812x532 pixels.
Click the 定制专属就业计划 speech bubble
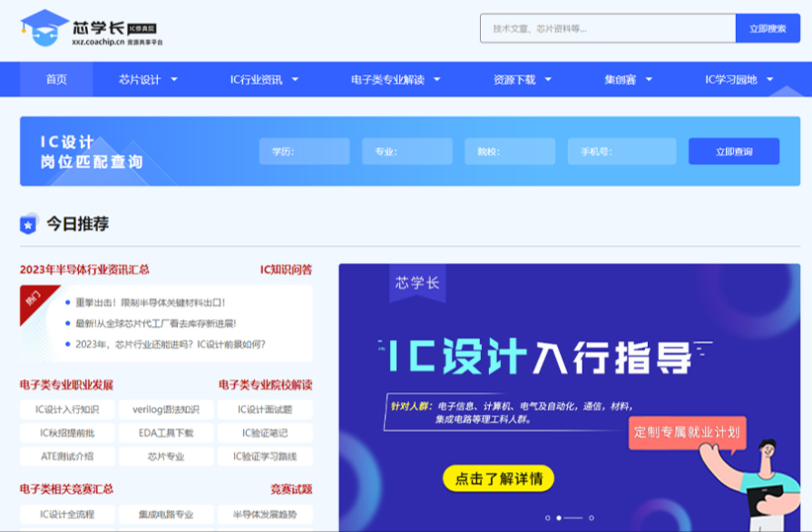pyautogui.click(x=687, y=432)
